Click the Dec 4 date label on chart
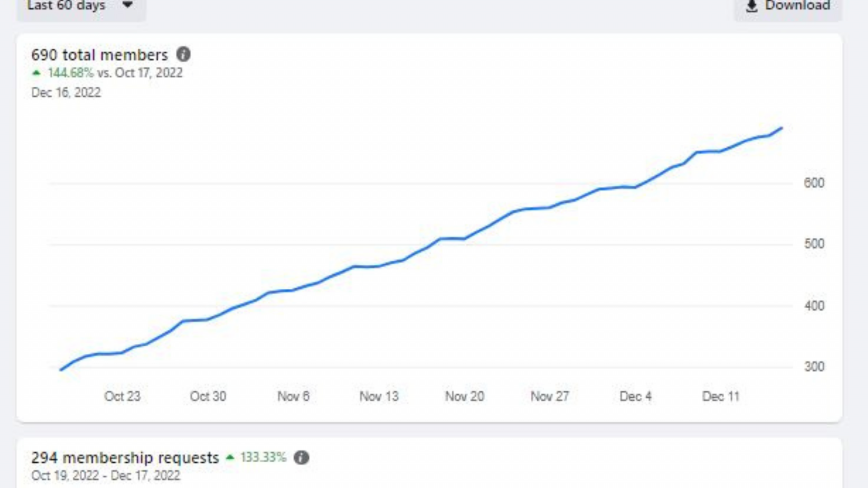 635,396
